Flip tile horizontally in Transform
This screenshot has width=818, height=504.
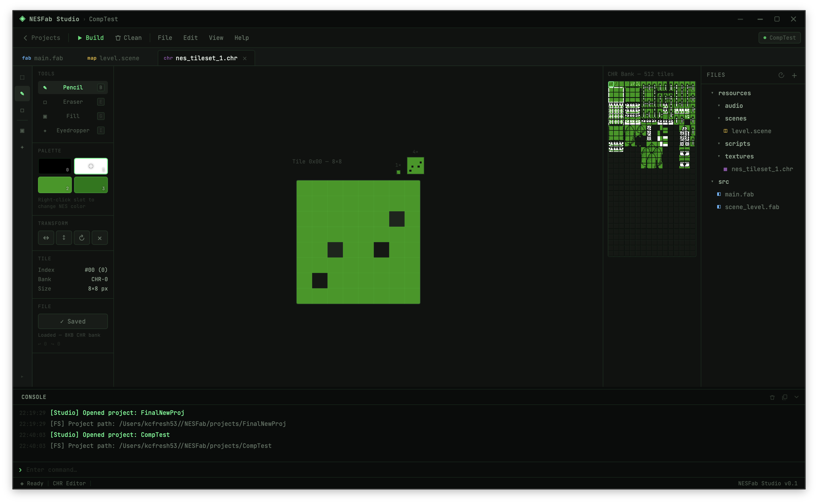click(46, 238)
